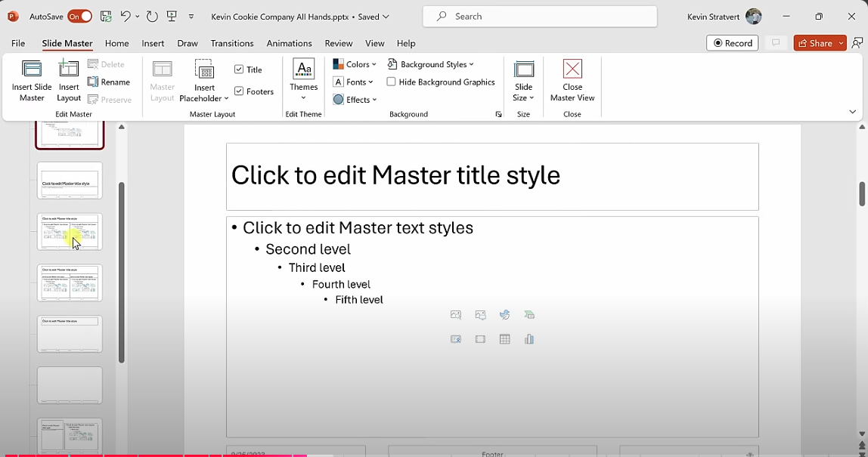The height and width of the screenshot is (457, 868).
Task: Insert a table via placeholder icon
Action: [505, 339]
